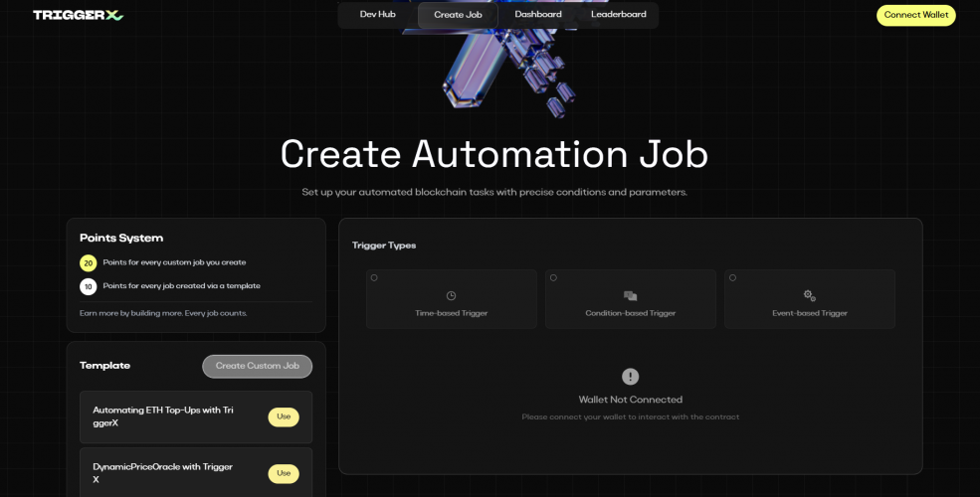Select the Event-based Trigger radio button
Image resolution: width=980 pixels, height=497 pixels.
point(732,278)
